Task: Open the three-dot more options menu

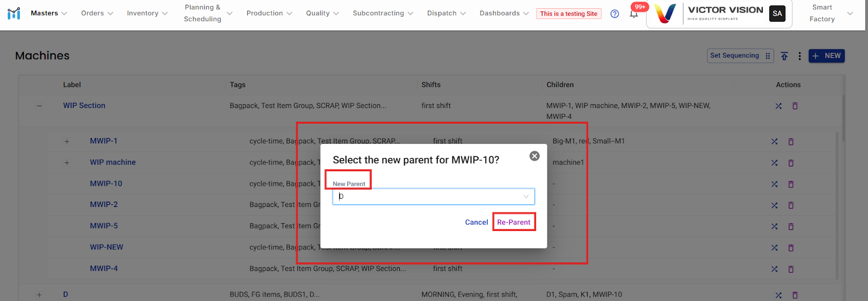Action: click(x=800, y=56)
